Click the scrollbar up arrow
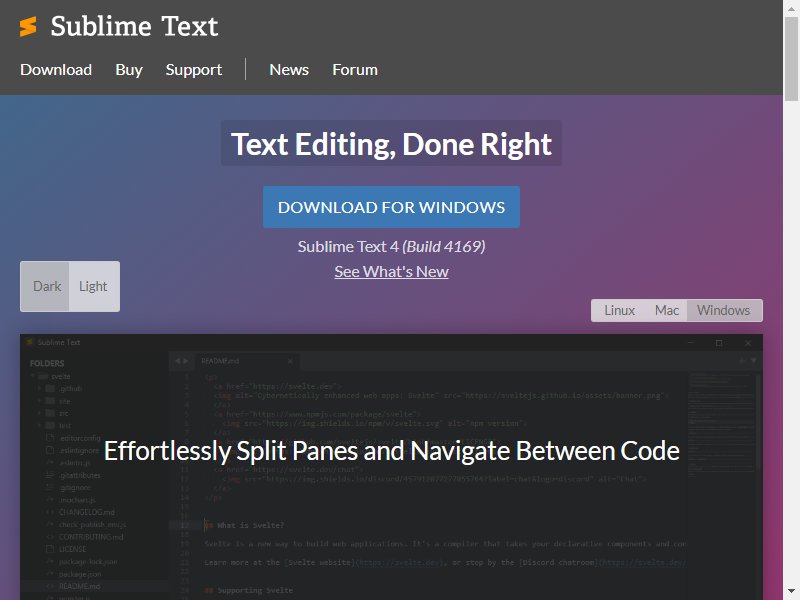The image size is (800, 600). pyautogui.click(x=791, y=8)
